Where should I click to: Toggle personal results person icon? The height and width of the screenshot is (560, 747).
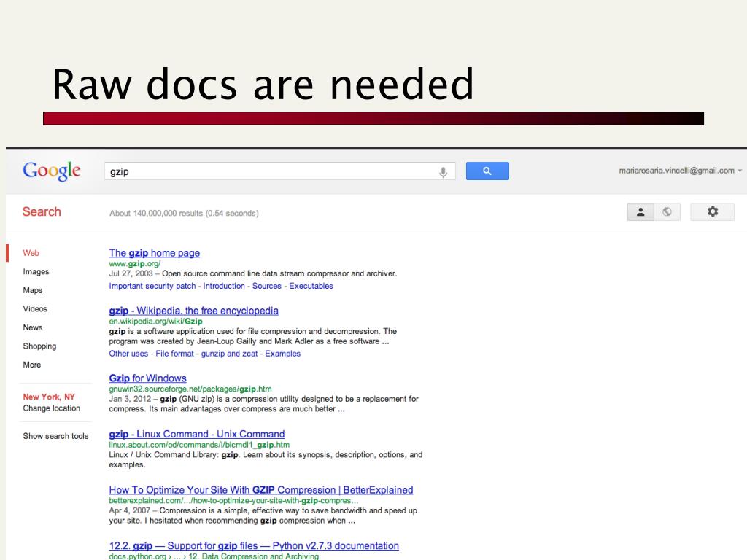pyautogui.click(x=640, y=212)
